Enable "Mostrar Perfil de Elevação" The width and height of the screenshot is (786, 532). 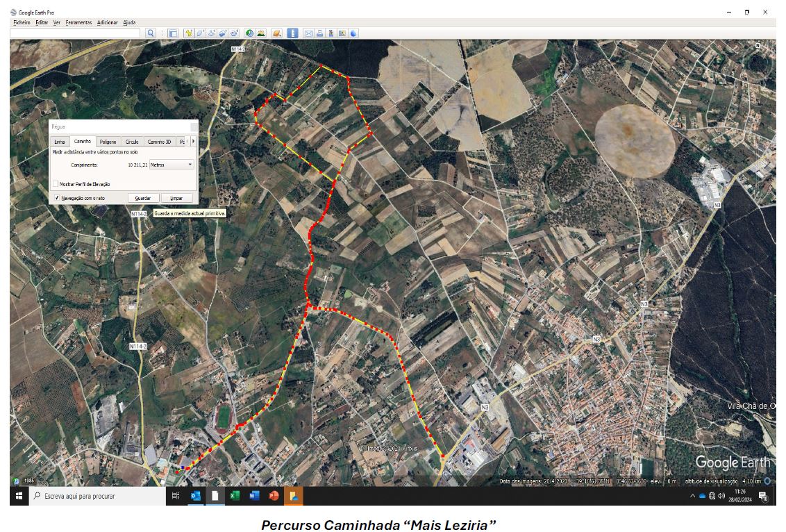click(55, 184)
